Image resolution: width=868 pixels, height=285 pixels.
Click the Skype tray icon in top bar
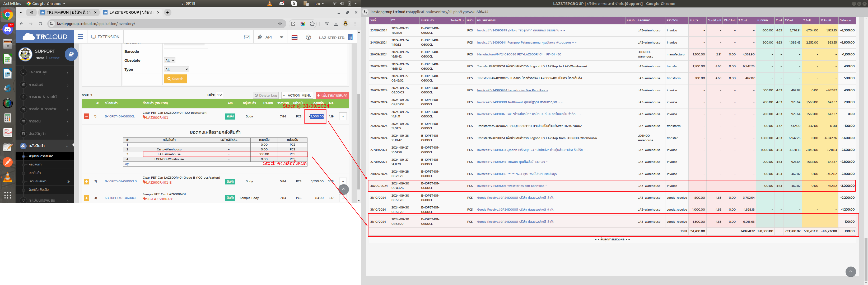tap(294, 3)
